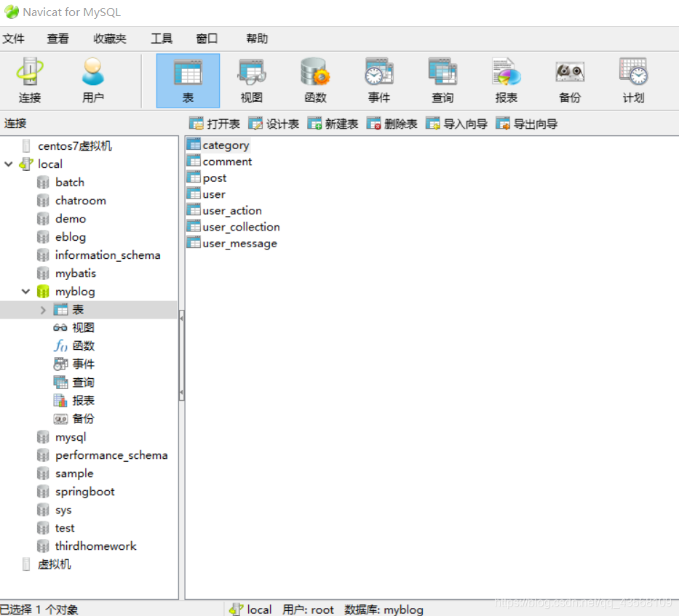Viewport: 679px width, 616px height.
Task: Open the 收藏夹 menu
Action: (110, 39)
